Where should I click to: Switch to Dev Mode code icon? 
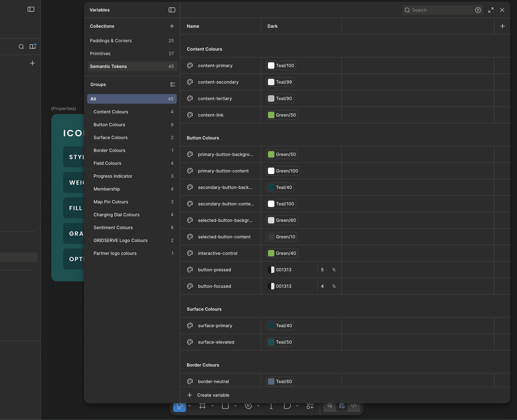(x=354, y=406)
